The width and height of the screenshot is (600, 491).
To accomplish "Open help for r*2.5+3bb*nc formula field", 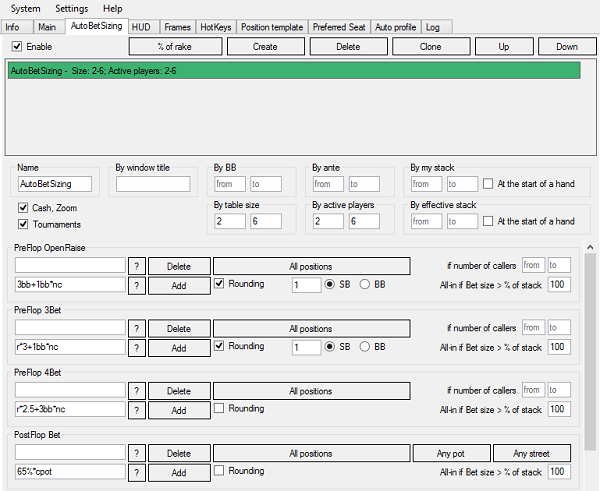I will 137,410.
